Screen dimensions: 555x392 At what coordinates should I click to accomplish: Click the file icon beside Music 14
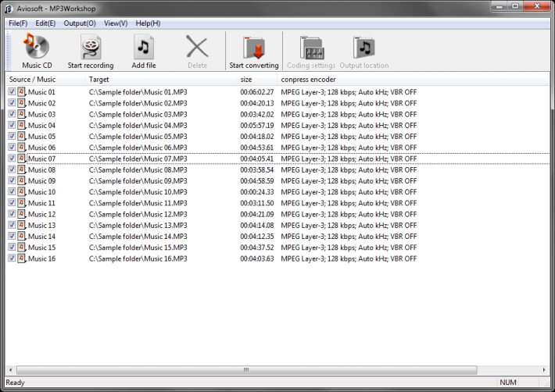tap(22, 236)
